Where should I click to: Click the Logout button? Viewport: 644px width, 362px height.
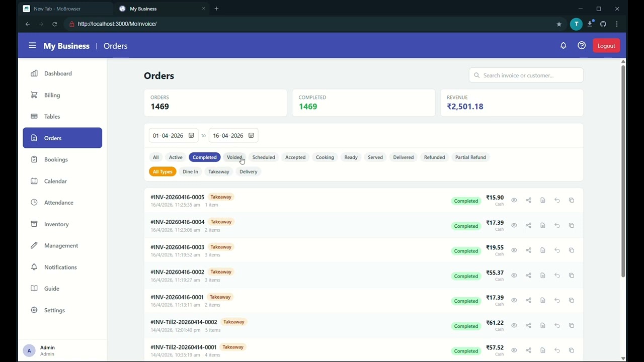tap(606, 46)
